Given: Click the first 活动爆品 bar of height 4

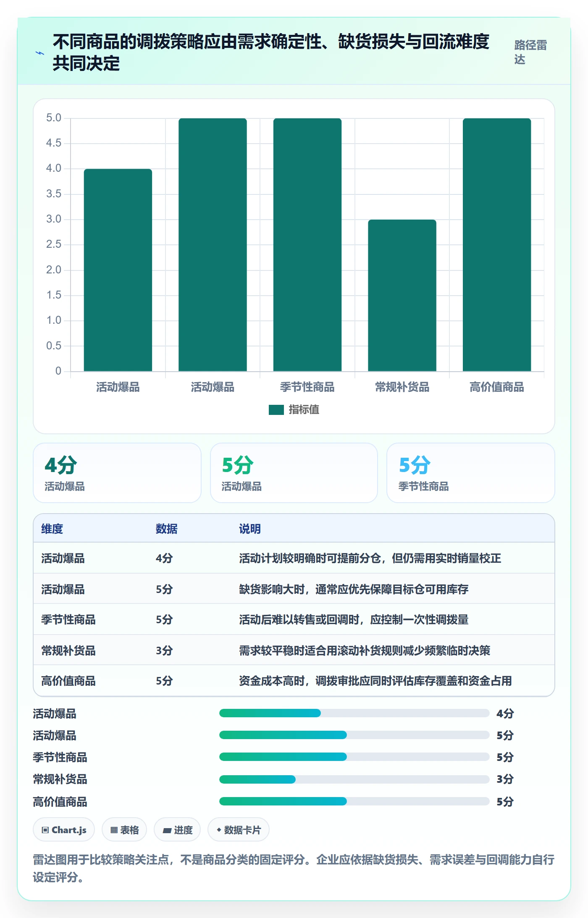Looking at the screenshot, I should pyautogui.click(x=118, y=270).
